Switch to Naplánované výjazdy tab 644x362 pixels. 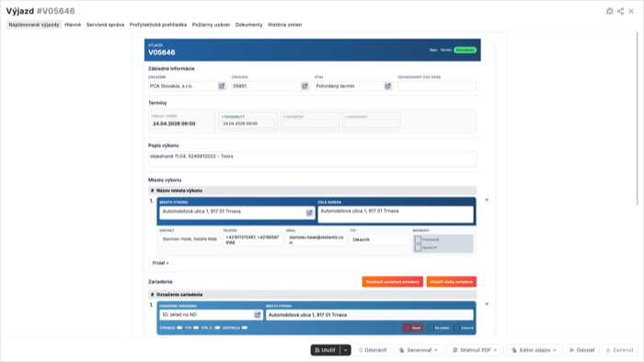point(34,25)
